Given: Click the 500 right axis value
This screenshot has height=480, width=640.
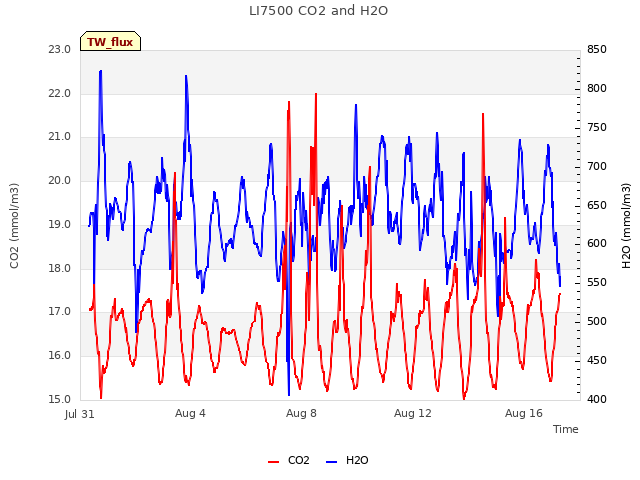Looking at the screenshot, I should [x=597, y=321].
